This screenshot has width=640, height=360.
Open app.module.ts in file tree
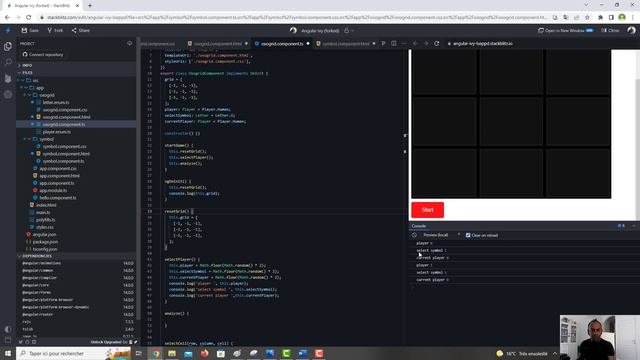point(53,191)
